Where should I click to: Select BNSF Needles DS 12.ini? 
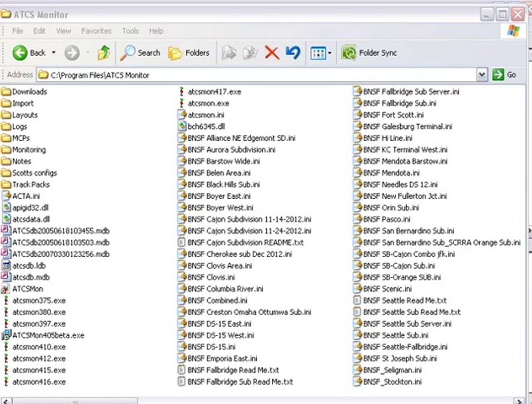(x=395, y=184)
